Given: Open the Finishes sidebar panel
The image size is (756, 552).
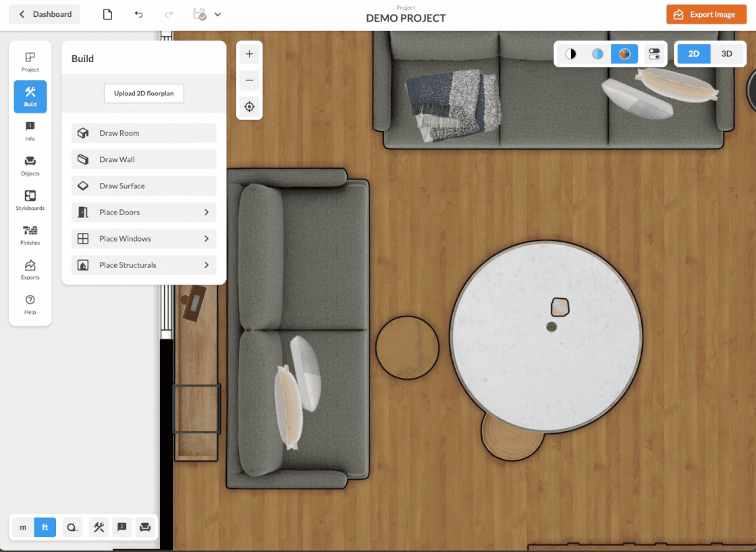Looking at the screenshot, I should tap(30, 235).
